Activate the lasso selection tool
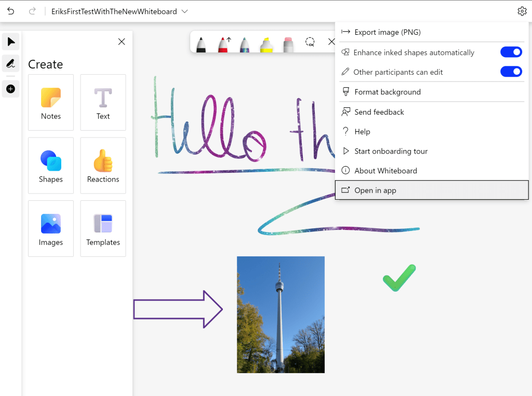The width and height of the screenshot is (532, 396). (x=310, y=43)
